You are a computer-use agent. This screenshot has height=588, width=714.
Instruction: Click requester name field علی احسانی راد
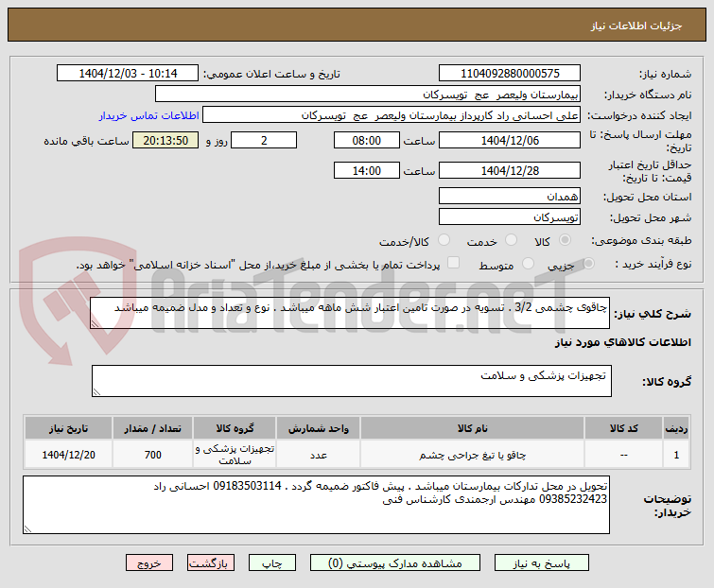click(x=392, y=115)
